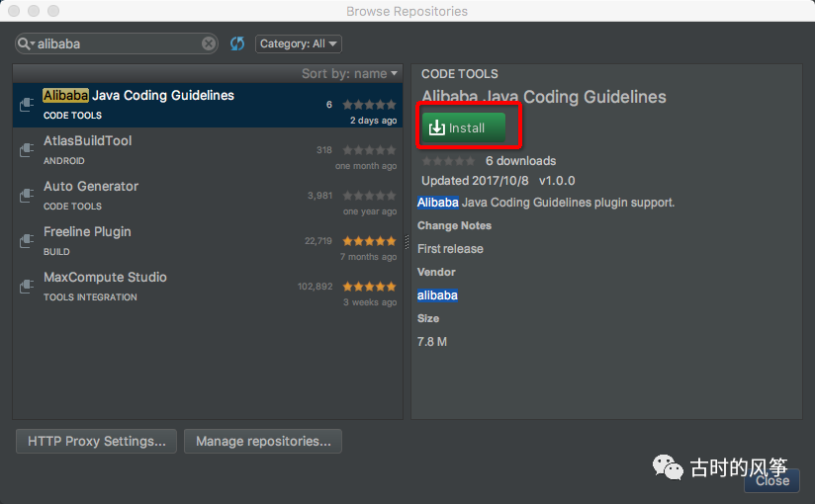This screenshot has width=815, height=504.
Task: Click the 7.8 M size value
Action: [432, 342]
